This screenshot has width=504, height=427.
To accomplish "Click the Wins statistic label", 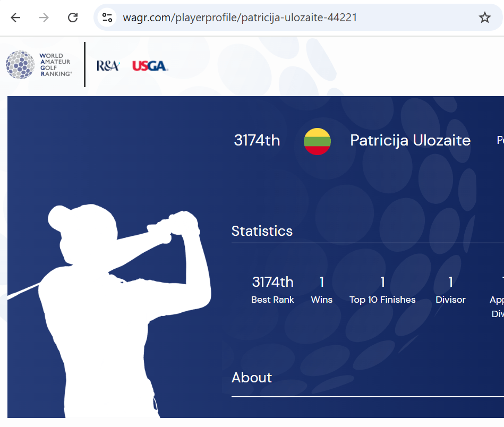I will (322, 300).
